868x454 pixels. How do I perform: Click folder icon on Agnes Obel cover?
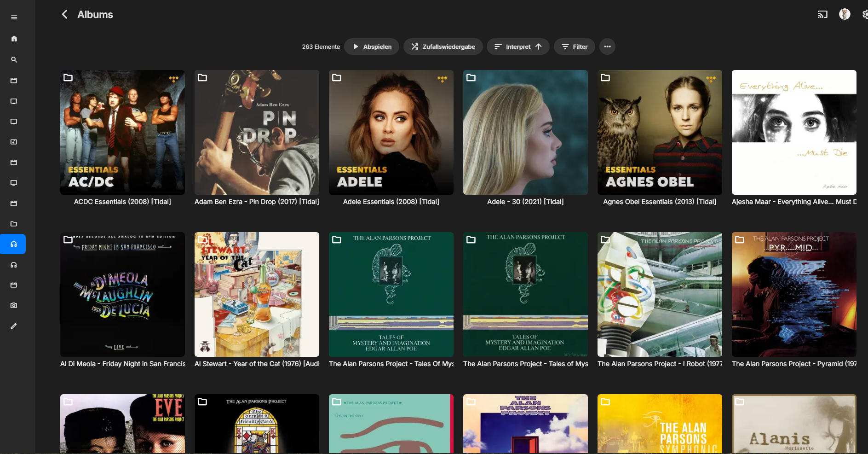[605, 77]
